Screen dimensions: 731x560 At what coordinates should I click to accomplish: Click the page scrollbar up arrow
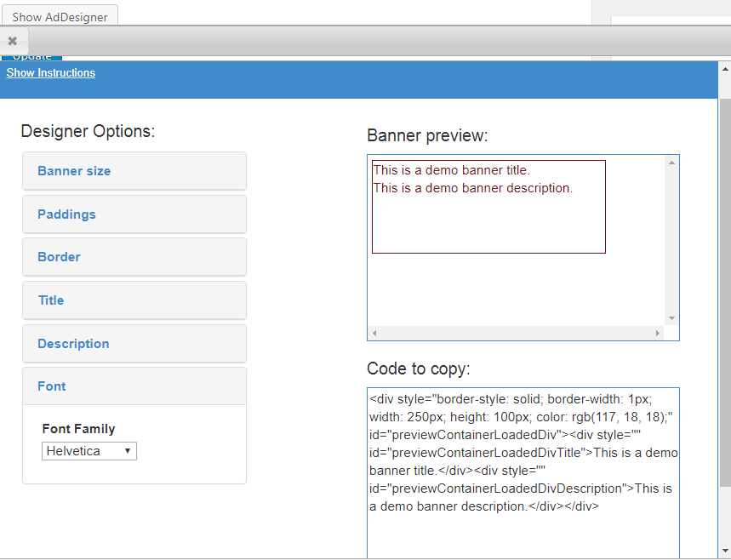[725, 68]
